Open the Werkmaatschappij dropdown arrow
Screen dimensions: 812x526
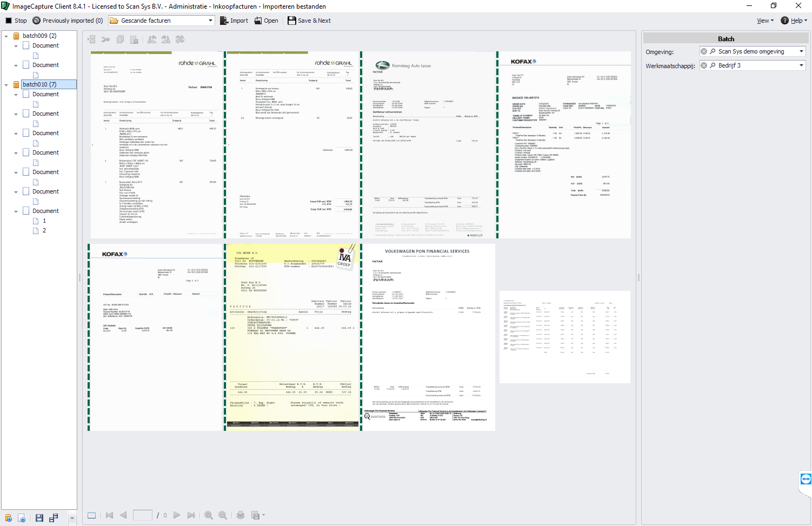coord(801,65)
